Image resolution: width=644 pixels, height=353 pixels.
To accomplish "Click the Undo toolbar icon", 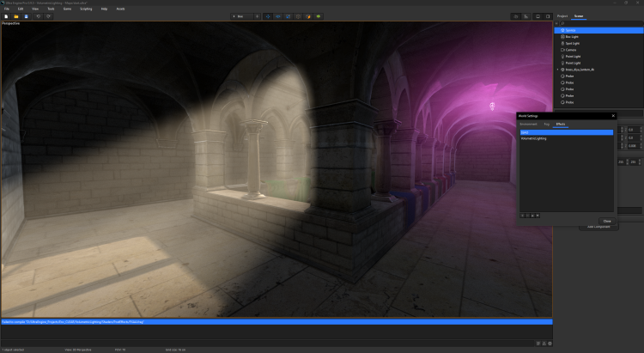I will pos(39,16).
